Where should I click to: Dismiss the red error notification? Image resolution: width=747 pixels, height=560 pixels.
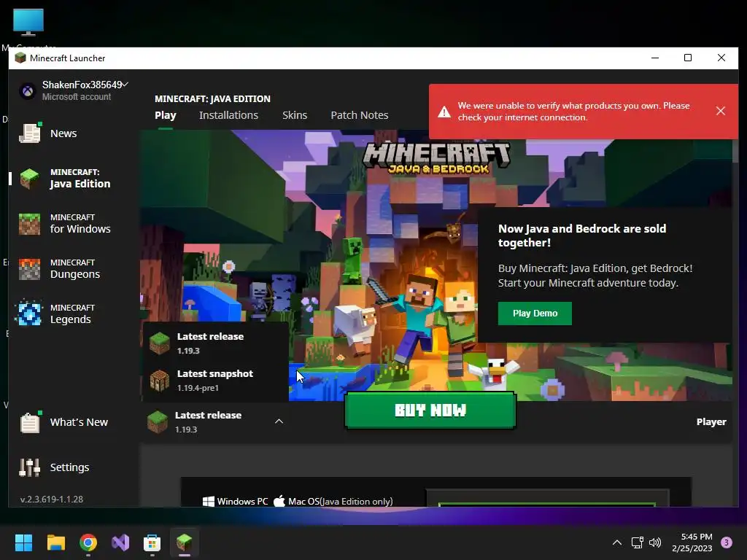point(720,111)
